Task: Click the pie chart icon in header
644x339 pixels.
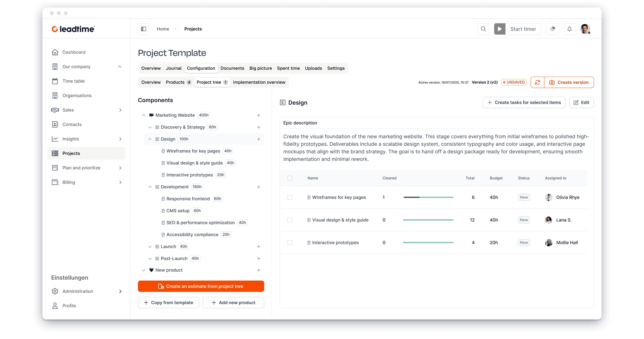Action: pyautogui.click(x=552, y=29)
